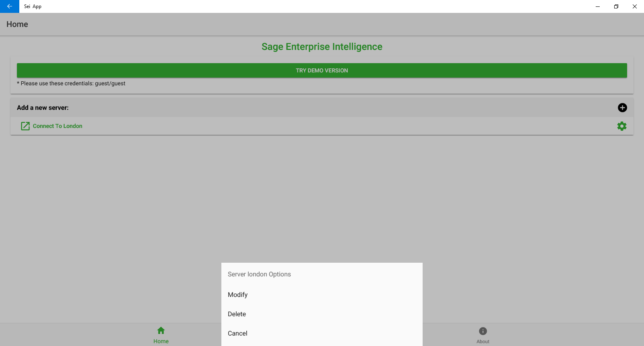Click TRY DEMO VERSION button
The width and height of the screenshot is (644, 346).
tap(322, 70)
